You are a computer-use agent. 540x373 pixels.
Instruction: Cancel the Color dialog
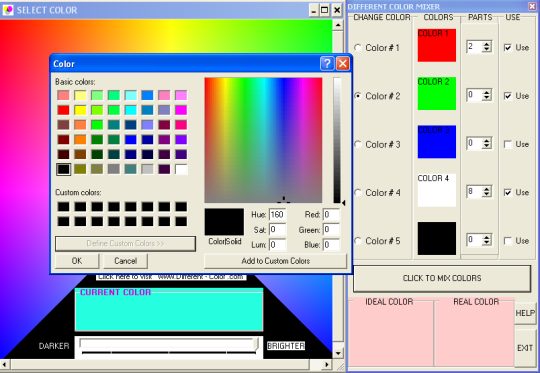pyautogui.click(x=125, y=261)
